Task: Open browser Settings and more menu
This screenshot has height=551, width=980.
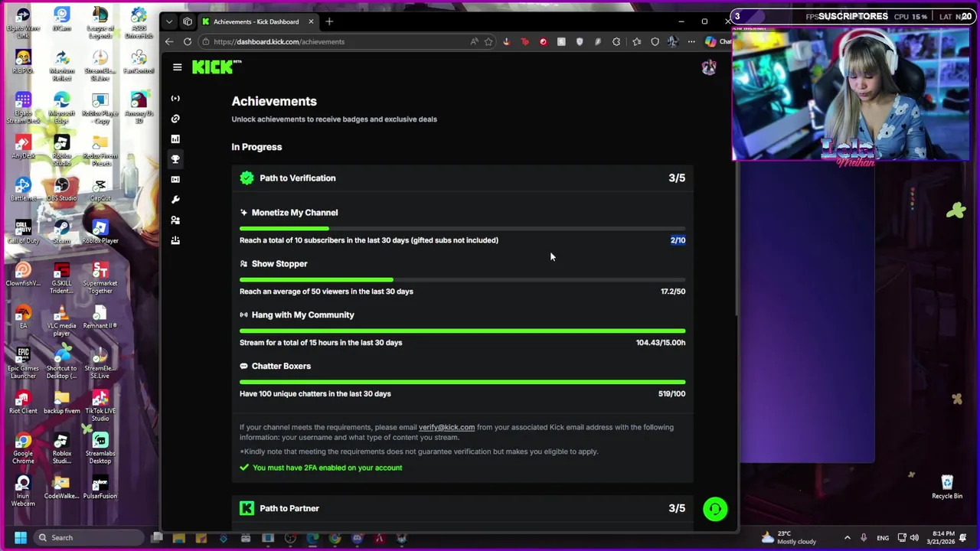Action: click(691, 41)
